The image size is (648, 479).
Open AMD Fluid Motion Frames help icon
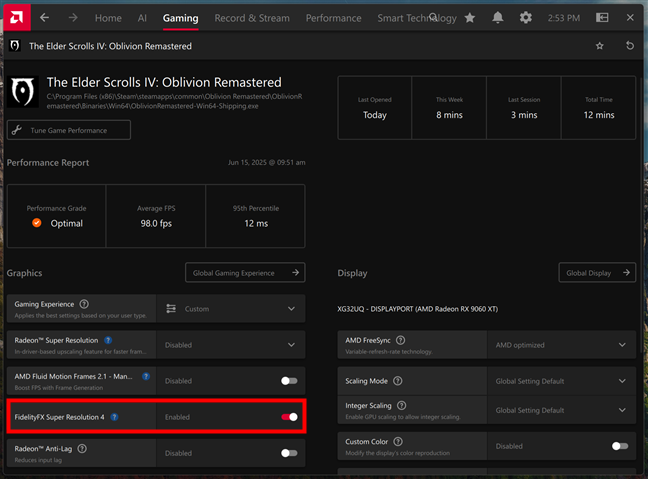pos(146,376)
